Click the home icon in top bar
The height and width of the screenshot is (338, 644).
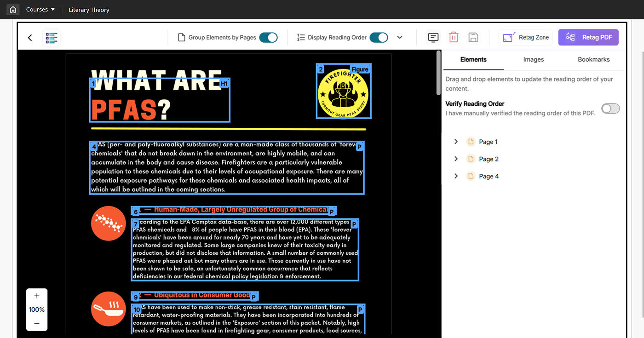[13, 10]
